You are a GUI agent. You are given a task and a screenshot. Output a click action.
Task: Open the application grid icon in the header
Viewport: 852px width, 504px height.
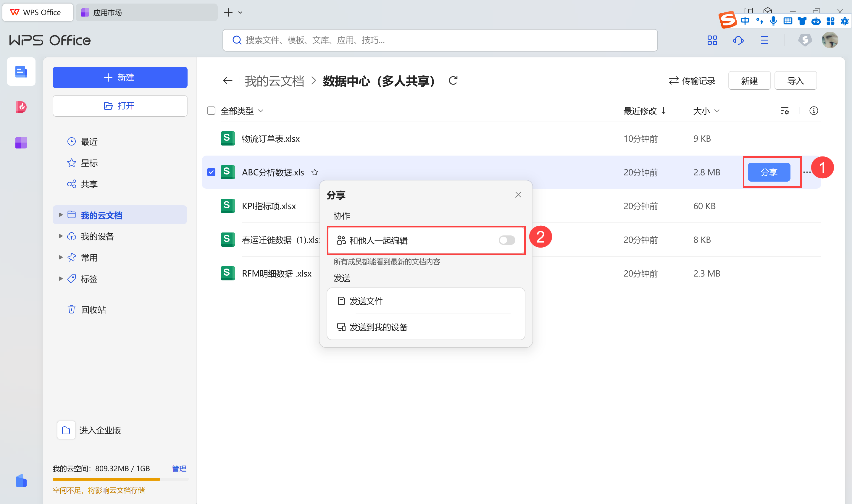point(712,41)
